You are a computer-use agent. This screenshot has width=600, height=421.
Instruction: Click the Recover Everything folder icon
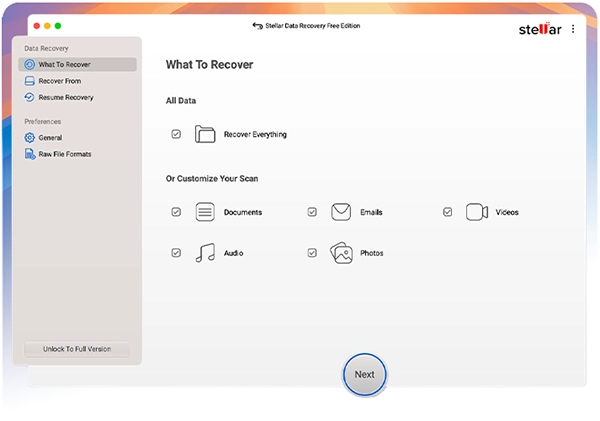[x=205, y=134]
